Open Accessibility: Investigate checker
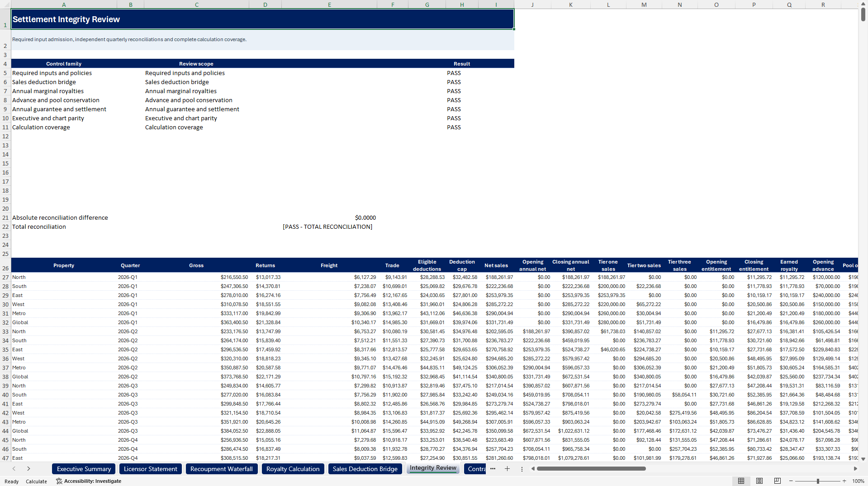868x486 pixels. tap(89, 481)
